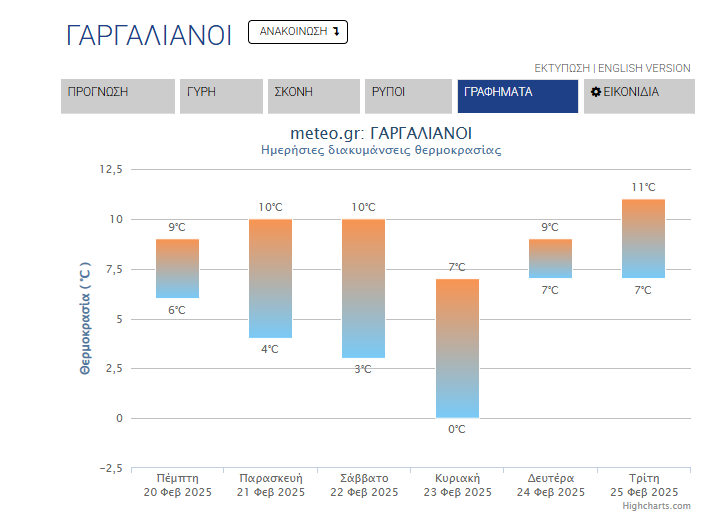Select the ΣΚΟΝΗ tab

pos(314,96)
